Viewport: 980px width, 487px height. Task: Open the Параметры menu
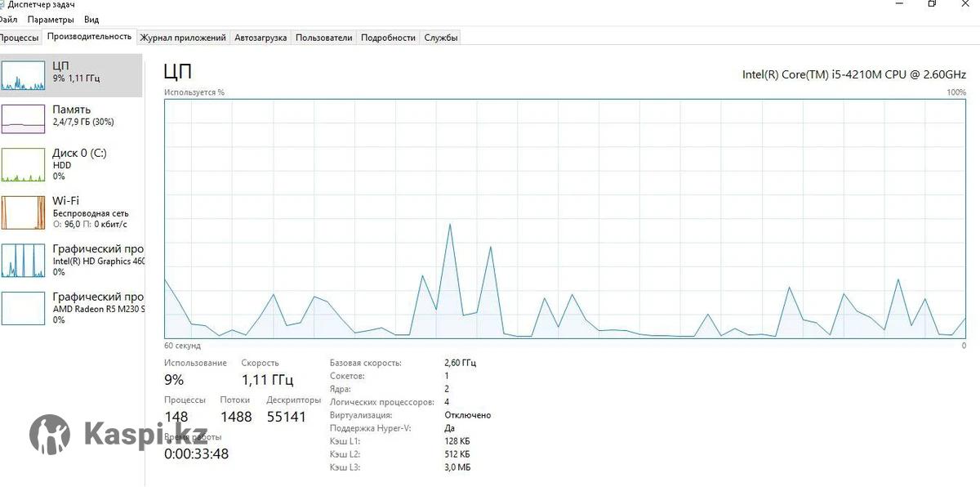point(50,20)
